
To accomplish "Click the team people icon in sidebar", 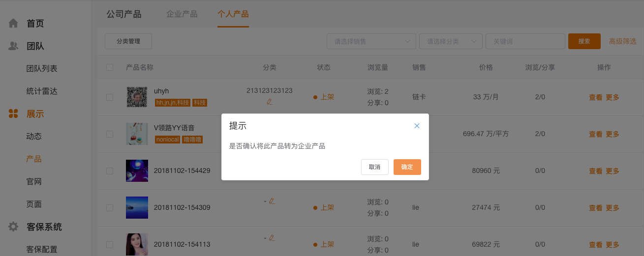I will coord(13,46).
